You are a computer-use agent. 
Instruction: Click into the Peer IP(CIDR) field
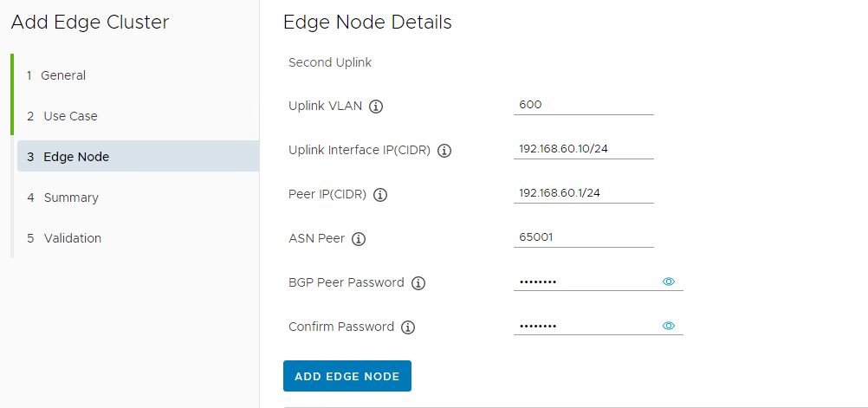click(583, 193)
